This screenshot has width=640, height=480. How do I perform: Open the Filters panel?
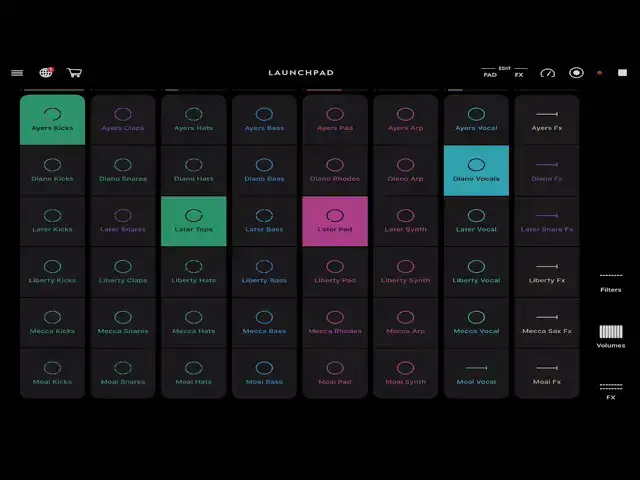(611, 284)
